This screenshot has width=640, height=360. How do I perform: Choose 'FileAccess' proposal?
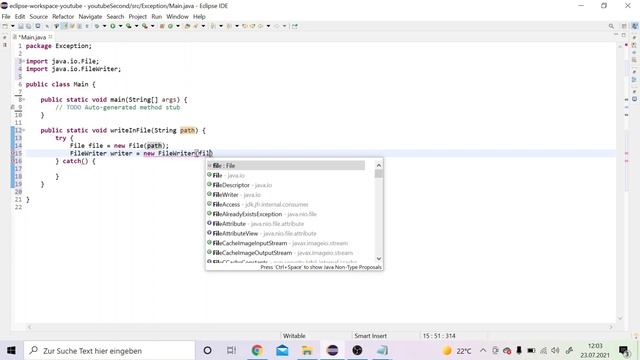286,204
